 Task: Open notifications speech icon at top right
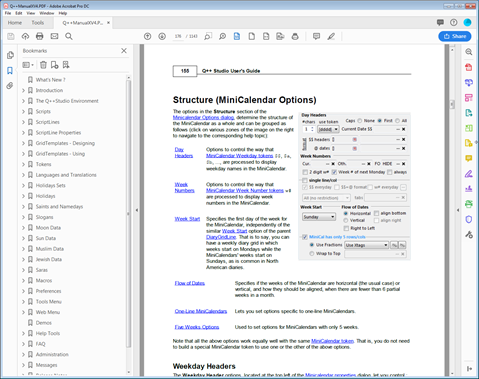tap(440, 22)
